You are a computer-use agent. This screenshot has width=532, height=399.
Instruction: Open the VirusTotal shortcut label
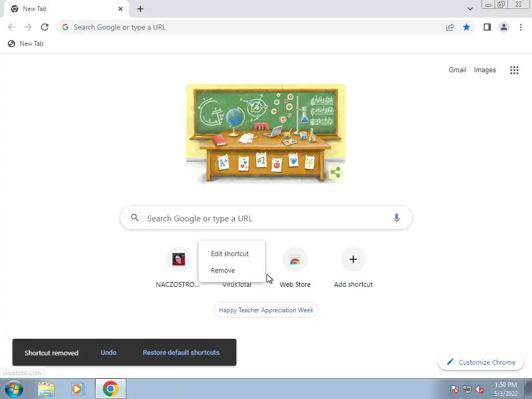point(237,285)
